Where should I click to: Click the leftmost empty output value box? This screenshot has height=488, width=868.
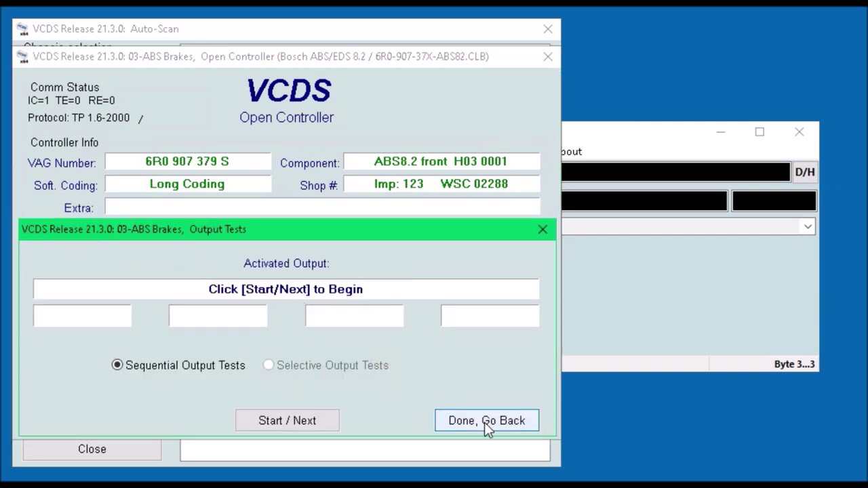82,316
